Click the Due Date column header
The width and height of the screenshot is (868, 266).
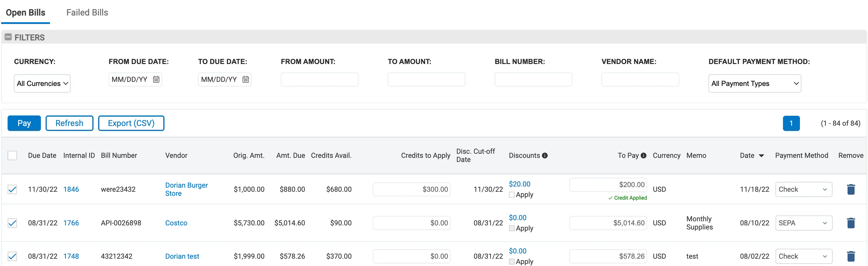pyautogui.click(x=42, y=156)
